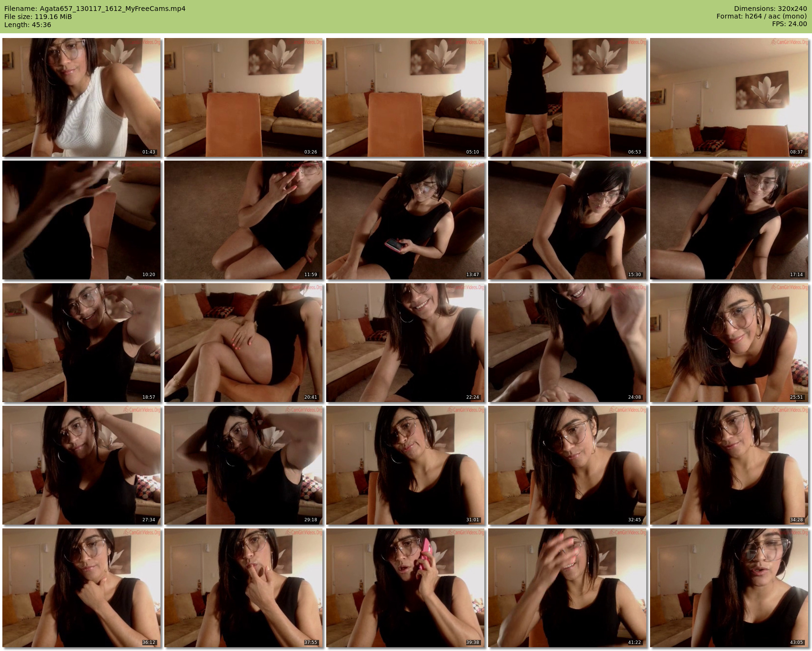Image resolution: width=812 pixels, height=651 pixels.
Task: Select the thumbnail stamped 39:38
Action: pos(406,588)
